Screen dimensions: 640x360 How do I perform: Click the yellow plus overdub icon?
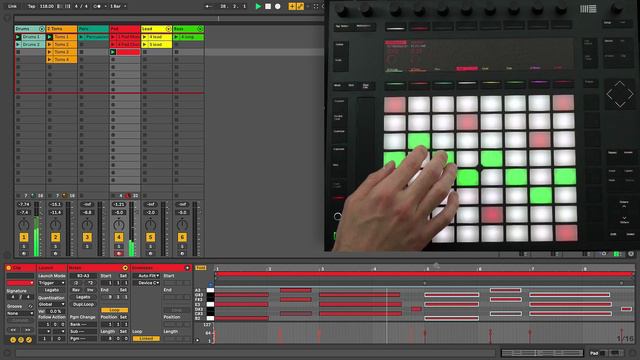coord(292,6)
